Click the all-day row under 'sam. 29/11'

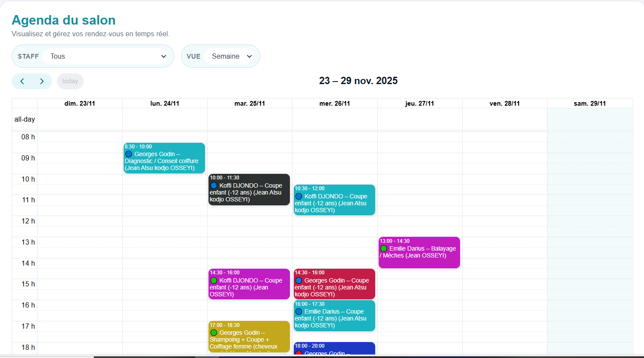[590, 119]
